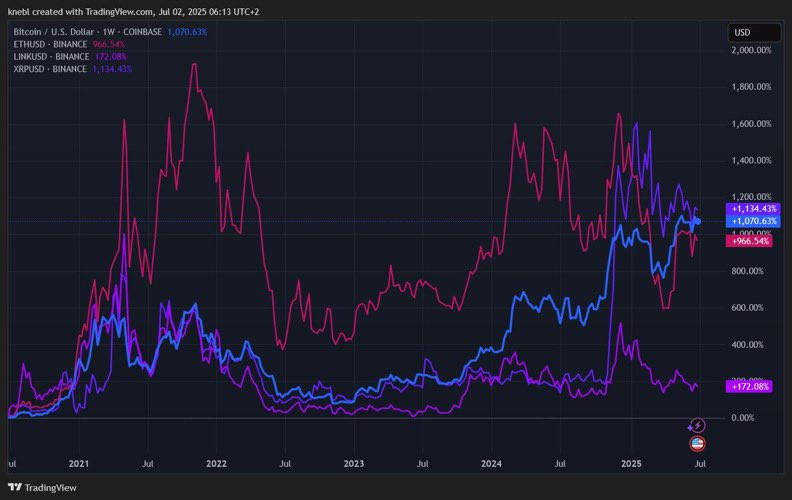The width and height of the screenshot is (792, 500).
Task: Click the blue Bitcoin last-price dot
Action: [x=697, y=221]
